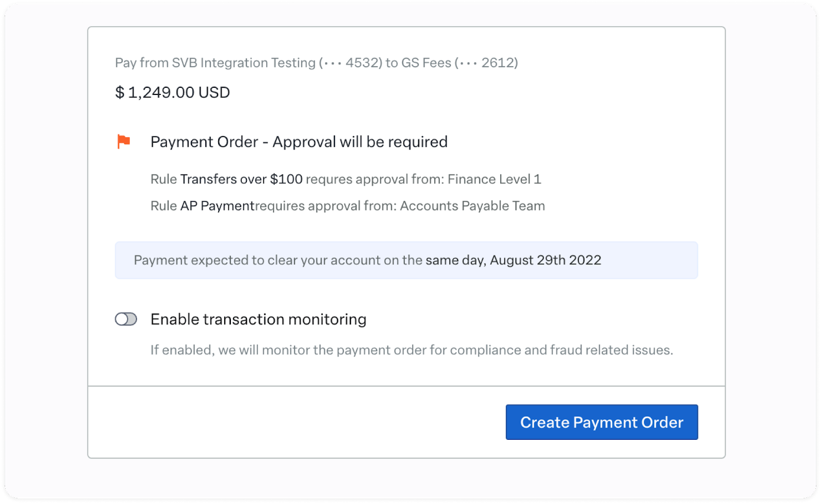The height and width of the screenshot is (504, 821).
Task: Click the transaction monitoring description text
Action: (x=412, y=350)
